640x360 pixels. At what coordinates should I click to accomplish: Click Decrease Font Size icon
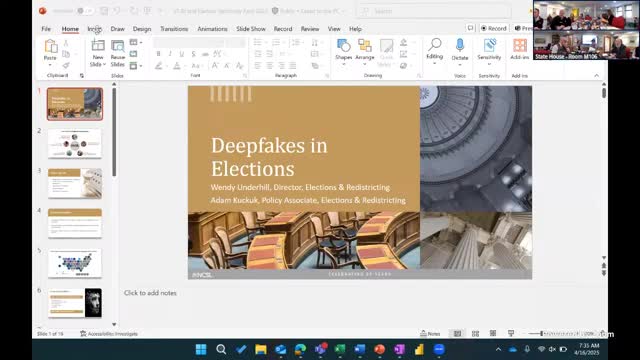click(x=227, y=65)
